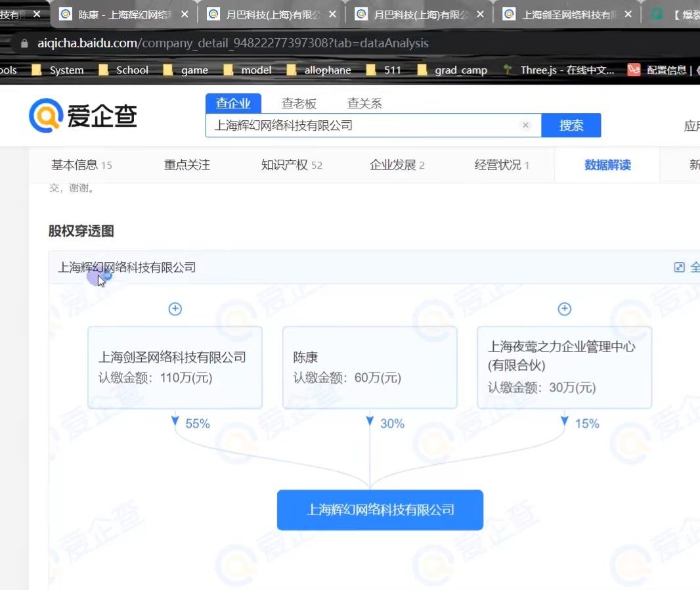Clear the search box with the x icon
The width and height of the screenshot is (700, 590).
[525, 125]
